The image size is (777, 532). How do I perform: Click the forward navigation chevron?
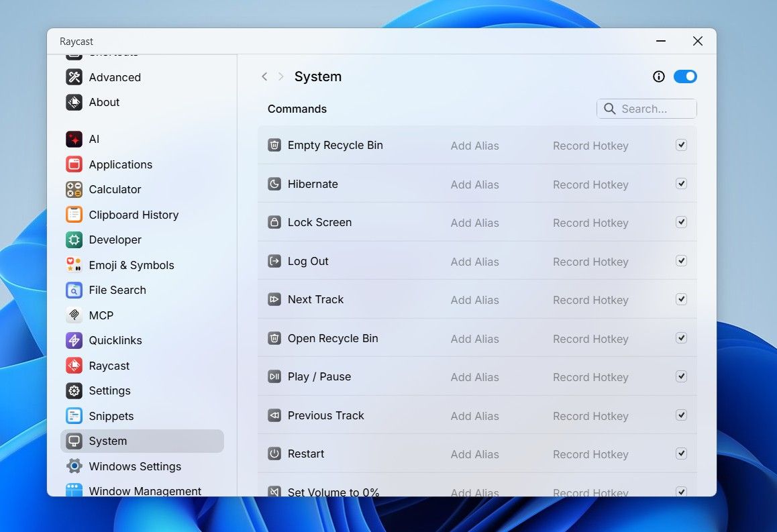(280, 76)
